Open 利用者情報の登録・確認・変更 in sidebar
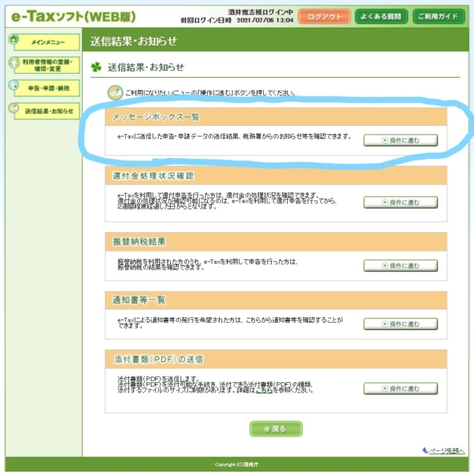This screenshot has height=476, width=474. coord(48,65)
